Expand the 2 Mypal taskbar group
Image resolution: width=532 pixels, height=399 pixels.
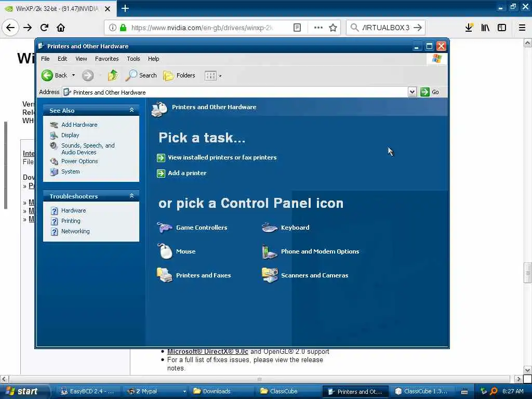pyautogui.click(x=184, y=392)
